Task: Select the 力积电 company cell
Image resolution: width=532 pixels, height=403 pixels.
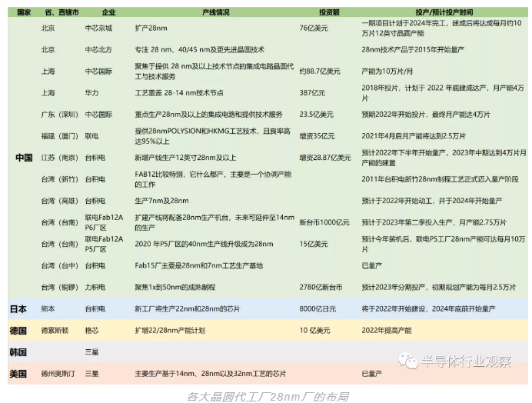Action: pyautogui.click(x=95, y=287)
